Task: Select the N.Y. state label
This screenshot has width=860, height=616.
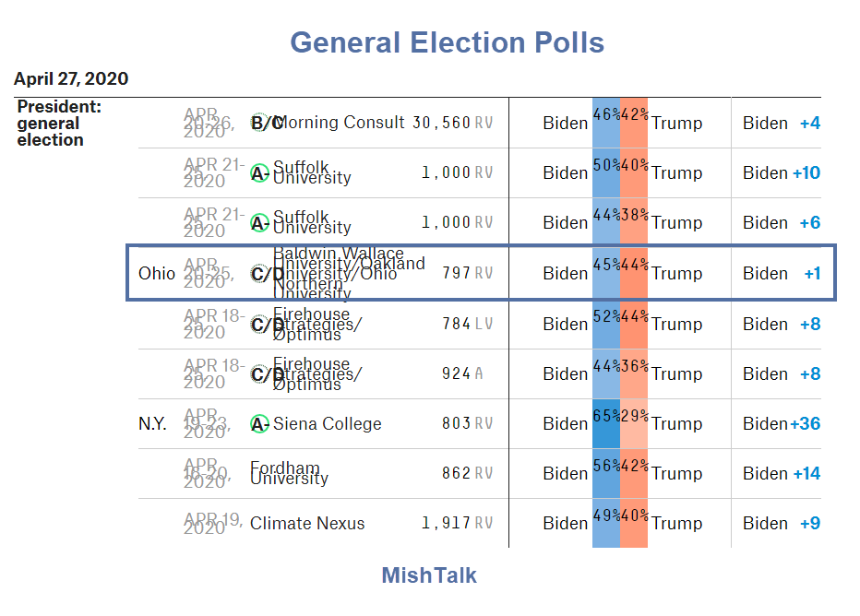Action: 152,424
